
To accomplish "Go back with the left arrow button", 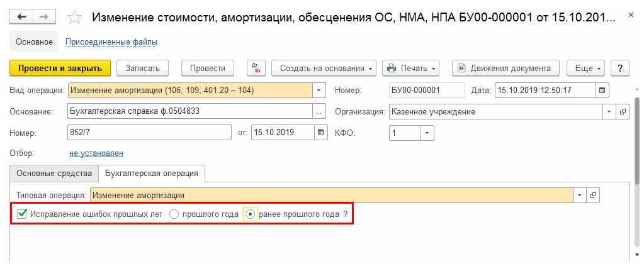I will click(21, 16).
